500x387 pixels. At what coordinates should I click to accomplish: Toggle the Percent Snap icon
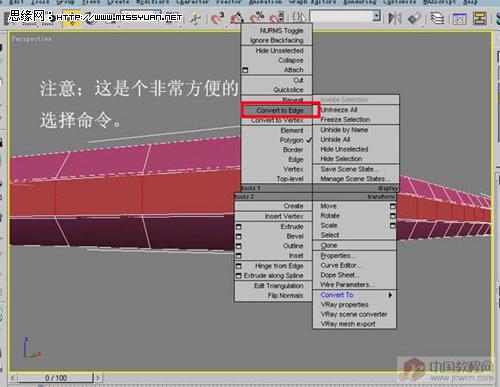(x=257, y=18)
